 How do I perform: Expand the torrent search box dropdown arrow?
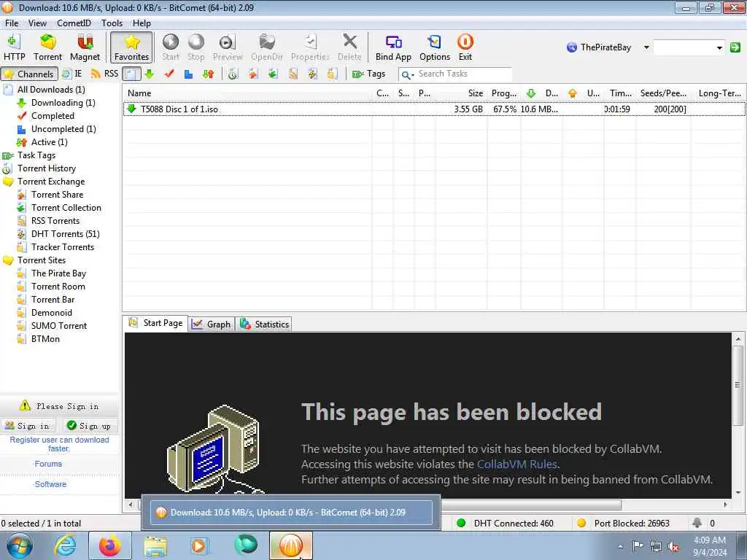pos(719,47)
